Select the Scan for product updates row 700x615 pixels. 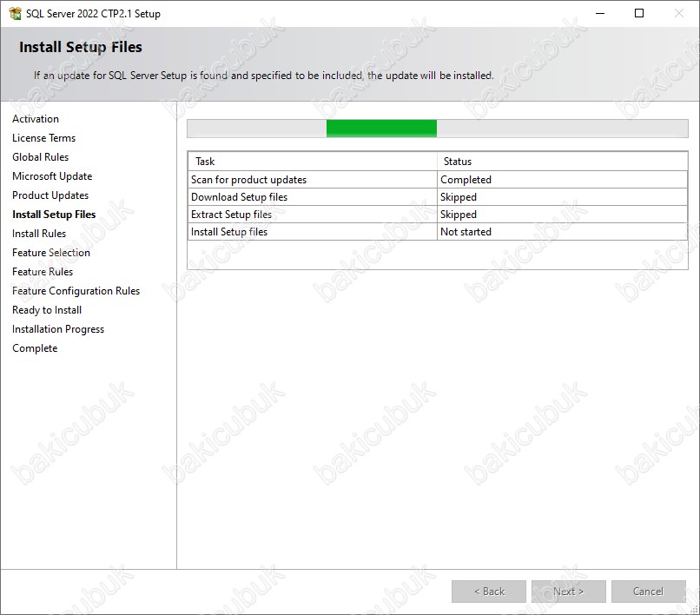pyautogui.click(x=438, y=180)
